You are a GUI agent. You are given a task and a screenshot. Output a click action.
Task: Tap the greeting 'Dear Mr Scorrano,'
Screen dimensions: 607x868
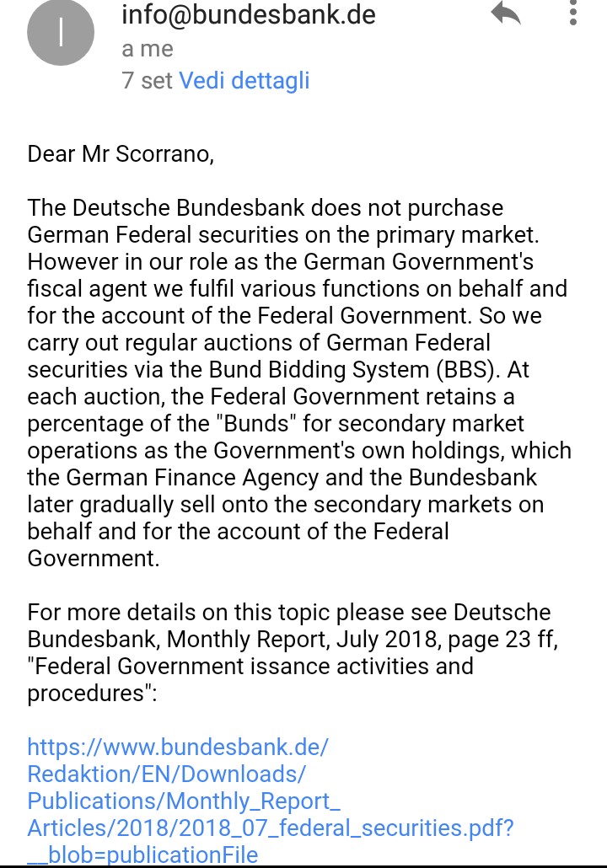[x=121, y=154]
